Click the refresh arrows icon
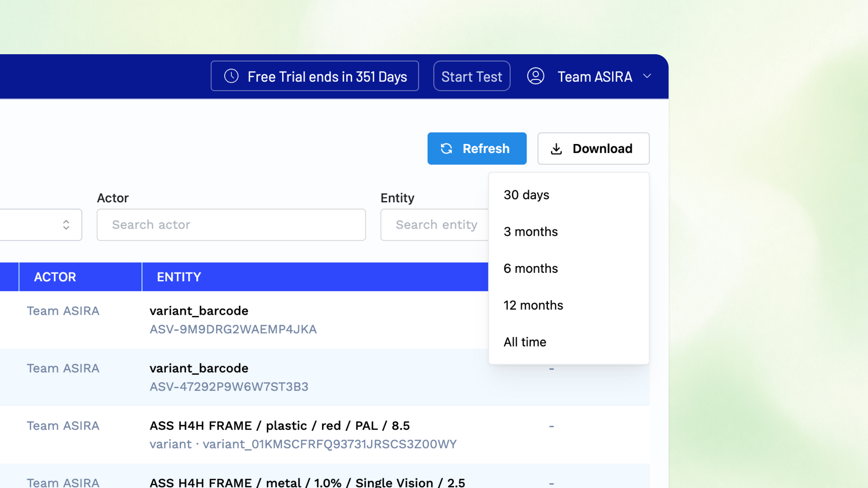 pyautogui.click(x=446, y=148)
